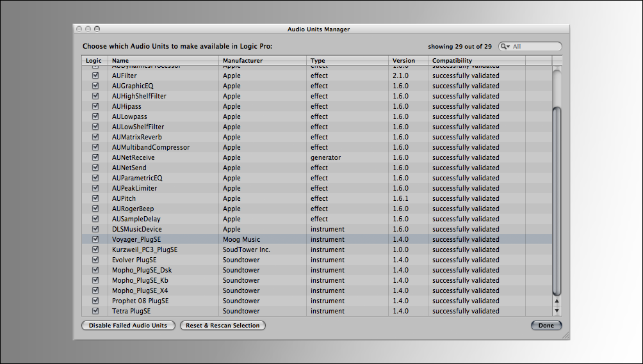The width and height of the screenshot is (643, 364).
Task: Click the scrollbar up arrow
Action: tap(557, 301)
